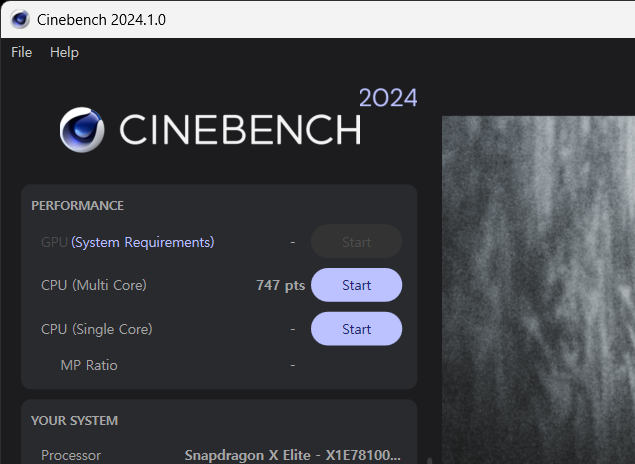The width and height of the screenshot is (635, 464).
Task: Open the File menu
Action: point(21,52)
